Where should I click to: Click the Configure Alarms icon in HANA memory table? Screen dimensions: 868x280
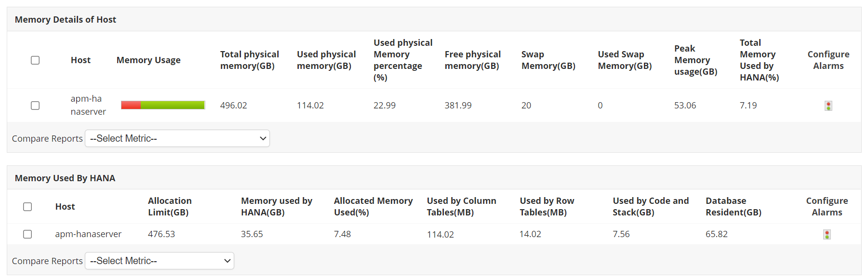827,235
